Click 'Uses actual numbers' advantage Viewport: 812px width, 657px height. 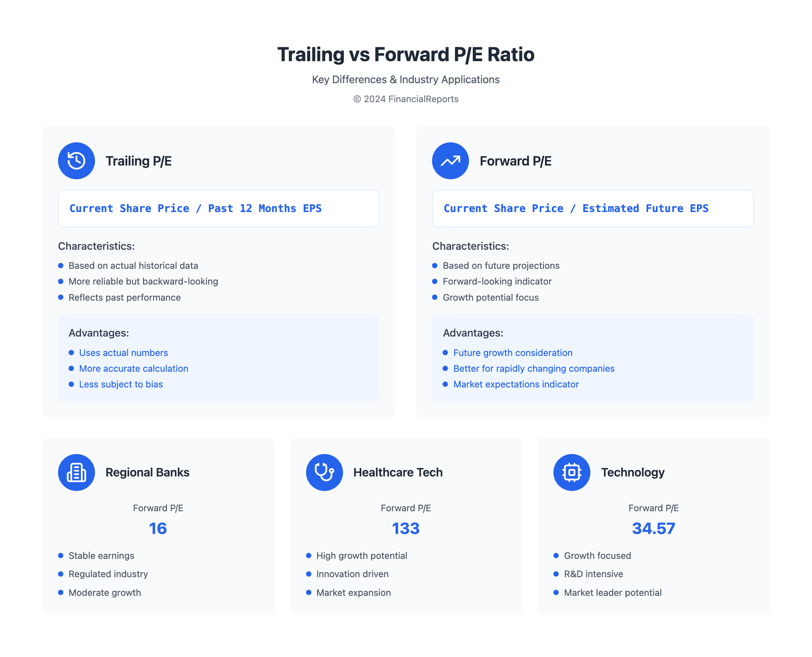coord(123,353)
